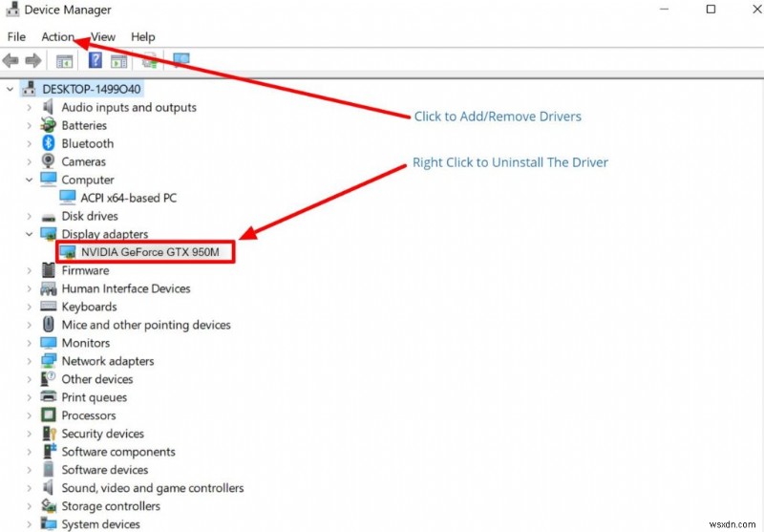
Task: Expand the Cameras category chevron
Action: point(30,161)
